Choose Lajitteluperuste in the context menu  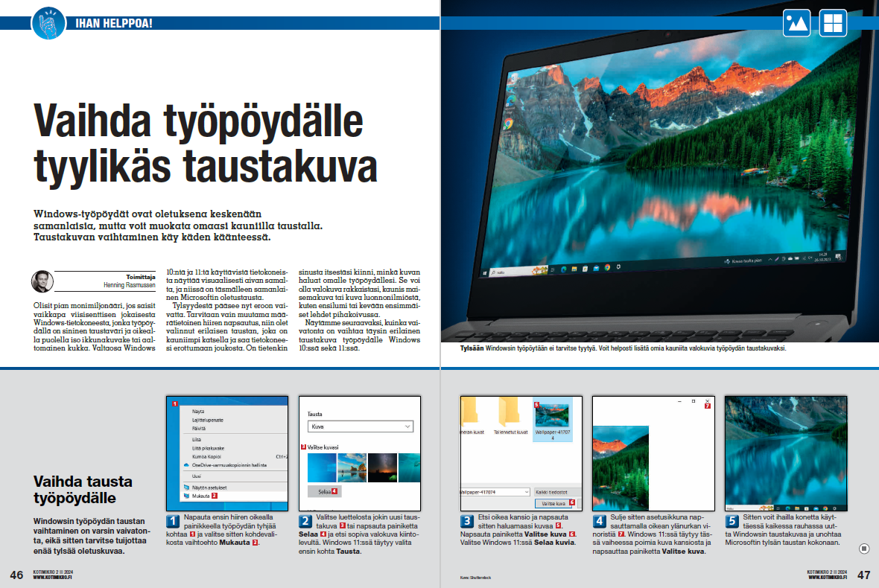[x=207, y=420]
